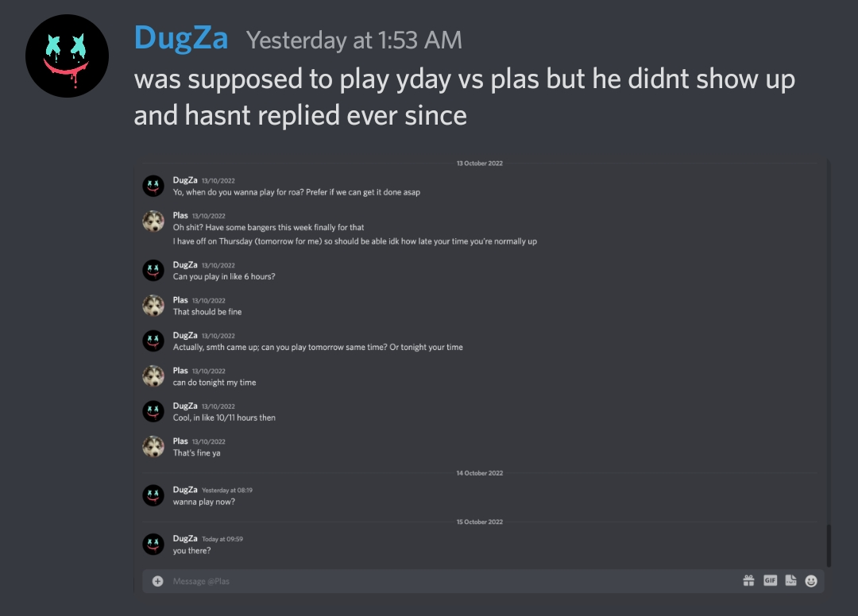Viewport: 858px width, 616px height.
Task: Click DugZa avatar beside 'Cool, in like 10/11 hours'
Action: (x=153, y=411)
